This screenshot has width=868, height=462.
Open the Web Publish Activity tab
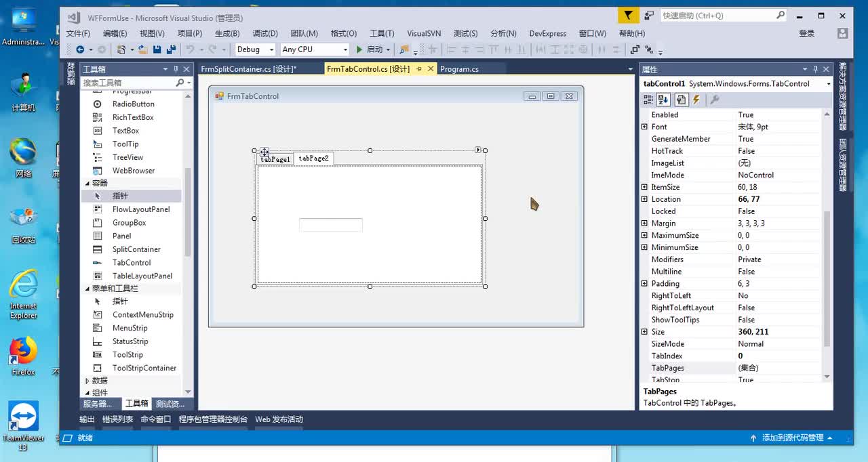[279, 419]
